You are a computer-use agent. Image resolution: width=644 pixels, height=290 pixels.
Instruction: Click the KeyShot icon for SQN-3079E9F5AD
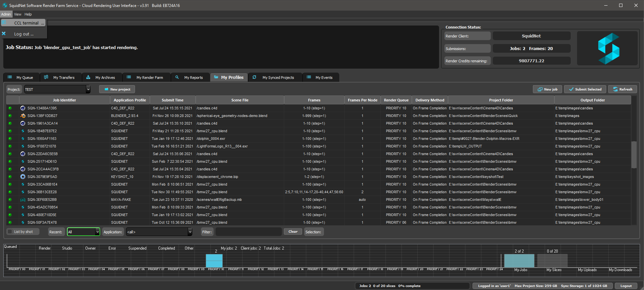tap(23, 177)
